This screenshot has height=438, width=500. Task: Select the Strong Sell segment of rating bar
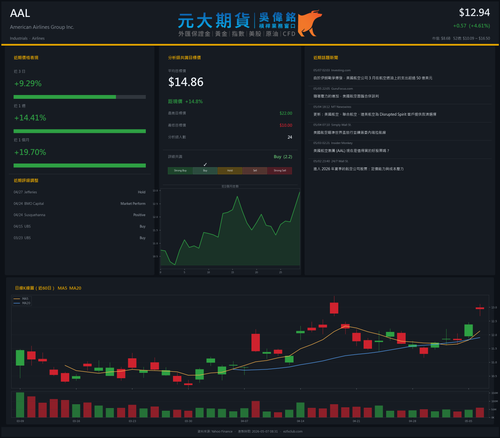pos(280,171)
